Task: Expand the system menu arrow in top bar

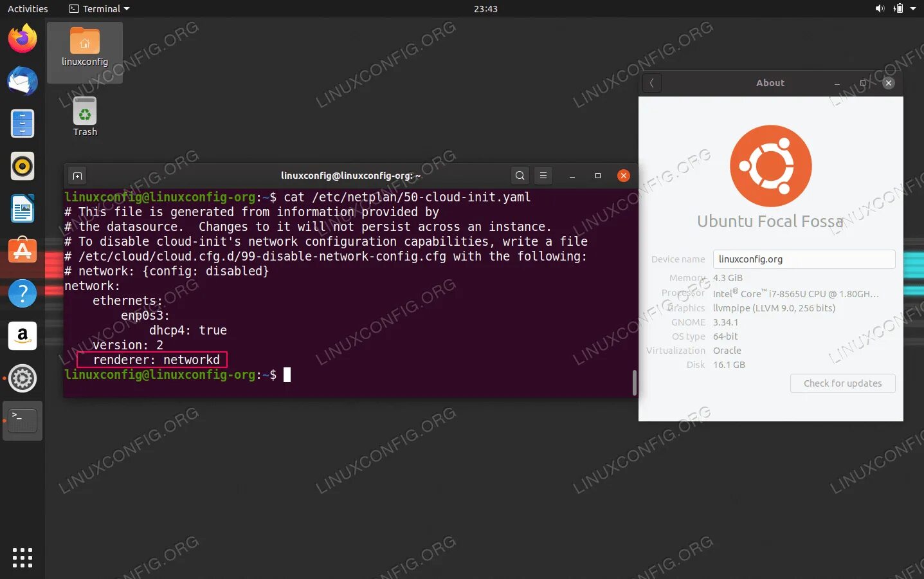Action: (x=913, y=8)
